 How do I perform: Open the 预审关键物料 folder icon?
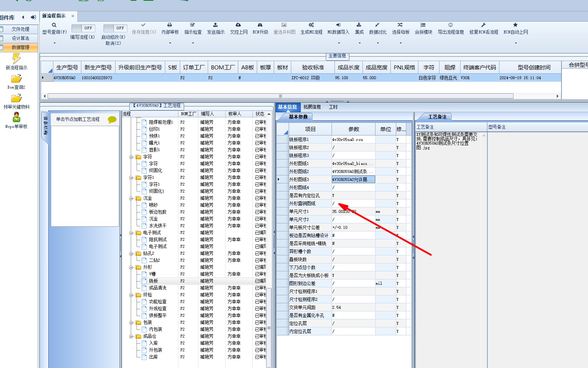pos(16,98)
